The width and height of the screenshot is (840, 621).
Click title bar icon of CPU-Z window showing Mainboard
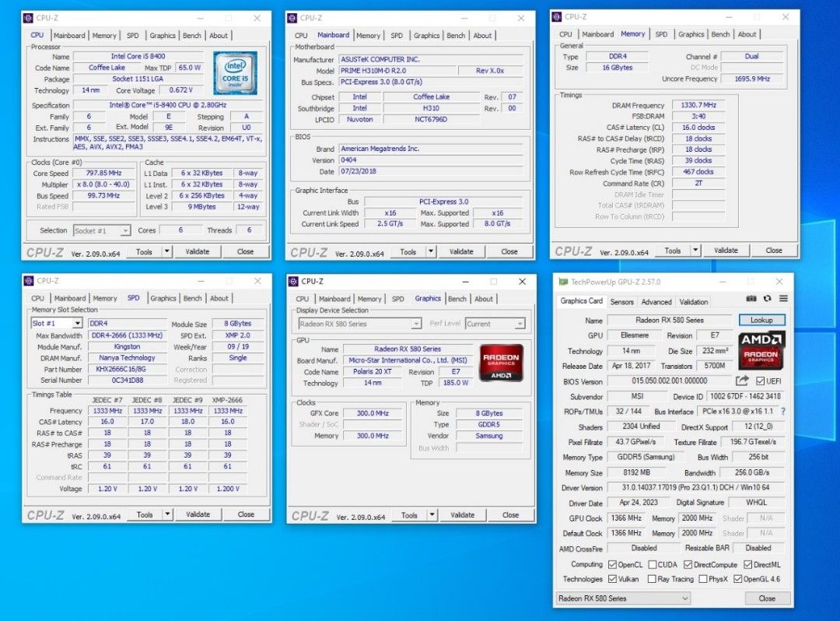[x=292, y=18]
